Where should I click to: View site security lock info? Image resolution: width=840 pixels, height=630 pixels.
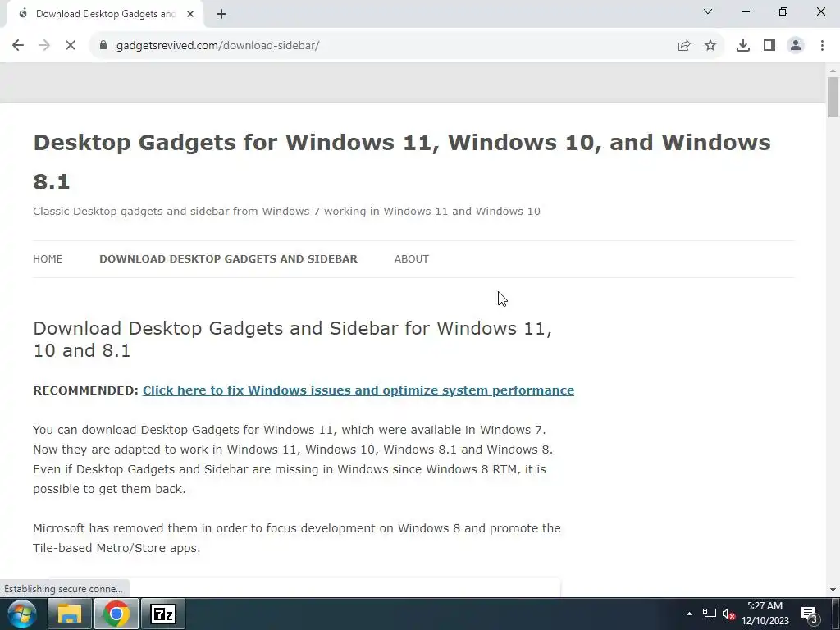pos(103,46)
